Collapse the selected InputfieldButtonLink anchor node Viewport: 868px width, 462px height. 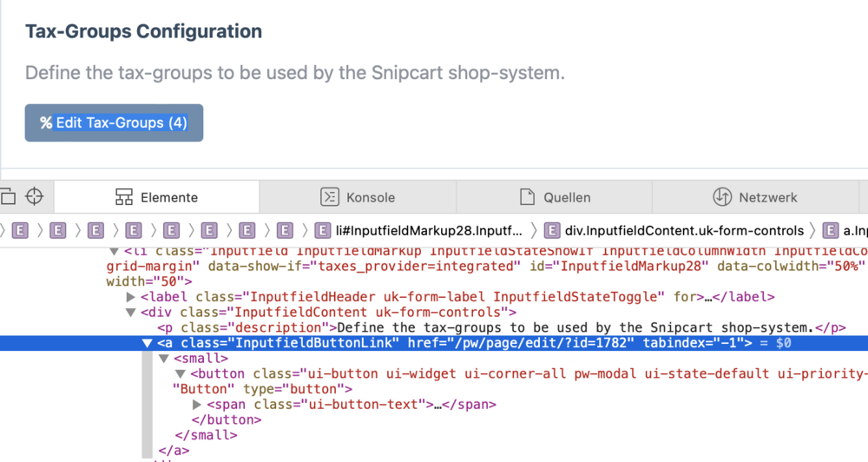point(147,343)
